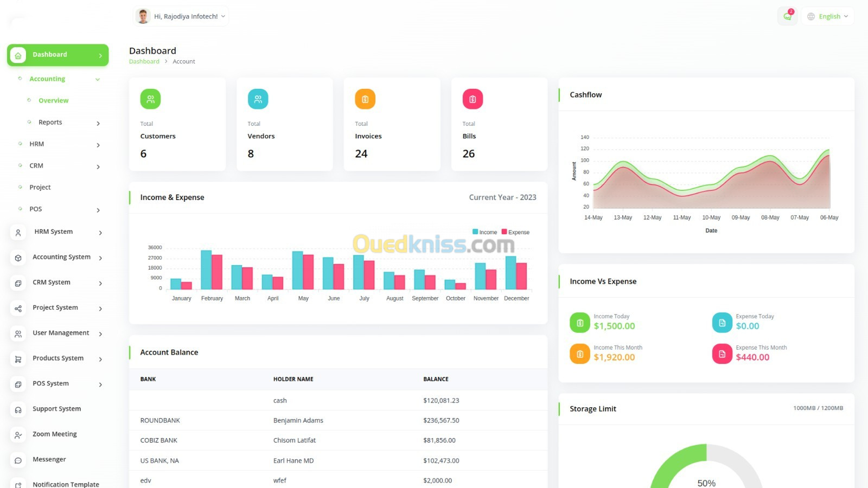868x488 pixels.
Task: Click the HRM System person icon
Action: (18, 233)
